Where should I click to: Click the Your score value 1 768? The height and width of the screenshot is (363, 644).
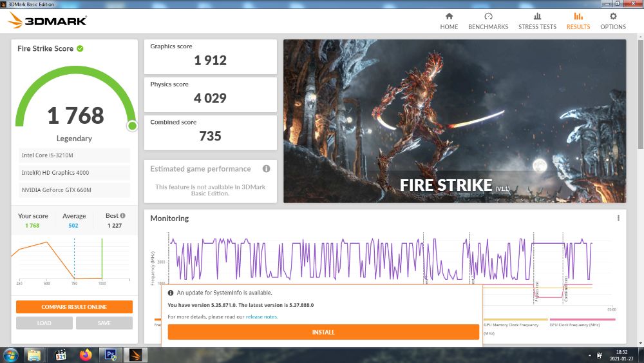click(32, 226)
